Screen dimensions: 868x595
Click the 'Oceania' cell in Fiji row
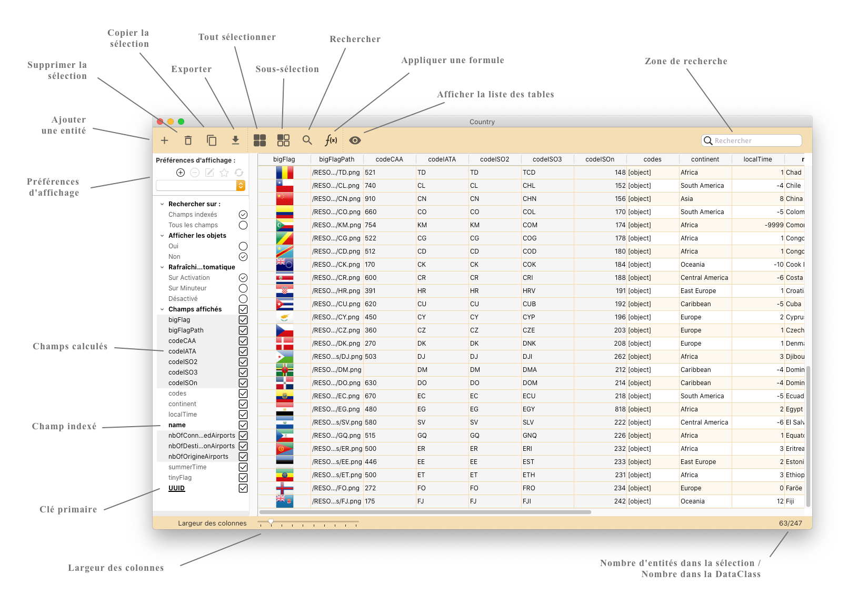(705, 501)
